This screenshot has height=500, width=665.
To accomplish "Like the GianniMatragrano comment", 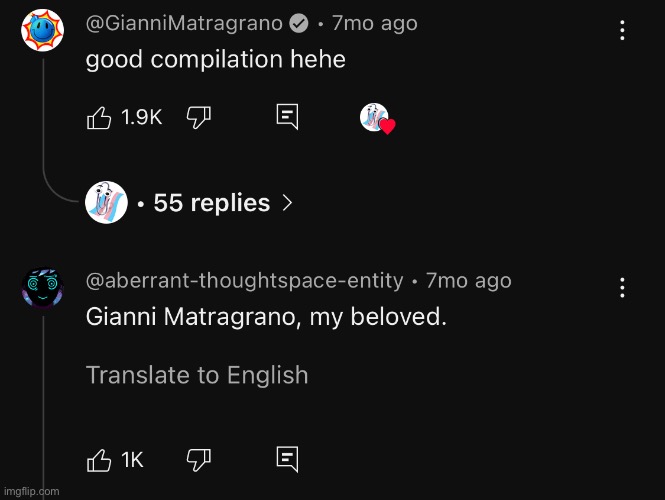I will tap(100, 118).
